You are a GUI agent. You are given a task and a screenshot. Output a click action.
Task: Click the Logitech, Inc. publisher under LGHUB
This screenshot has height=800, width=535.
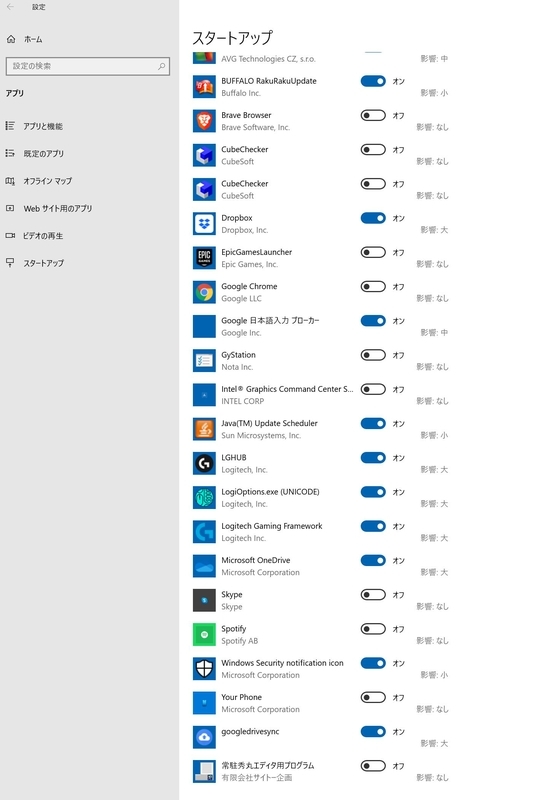pyautogui.click(x=244, y=470)
